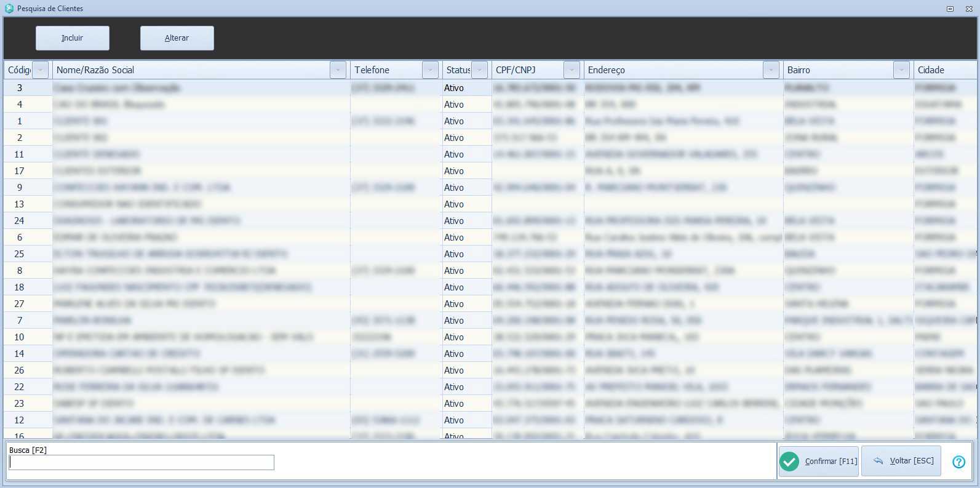Open the Bairro column filter dropdown

901,70
